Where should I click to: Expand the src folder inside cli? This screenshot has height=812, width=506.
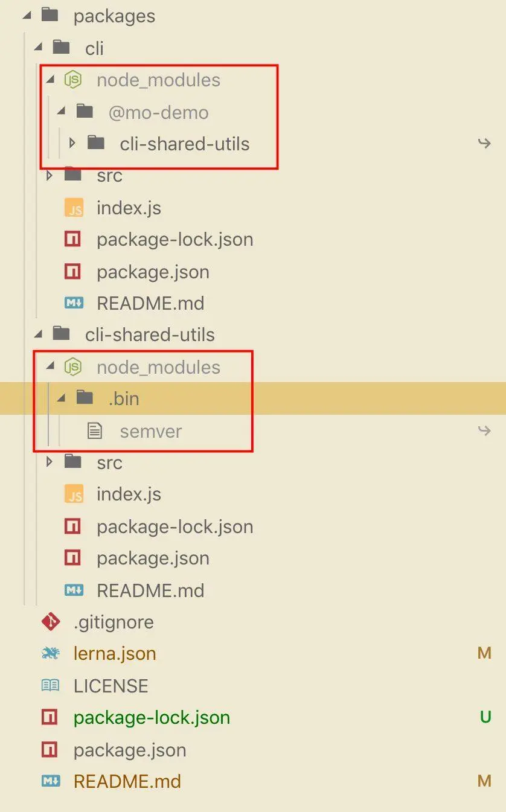pyautogui.click(x=50, y=176)
